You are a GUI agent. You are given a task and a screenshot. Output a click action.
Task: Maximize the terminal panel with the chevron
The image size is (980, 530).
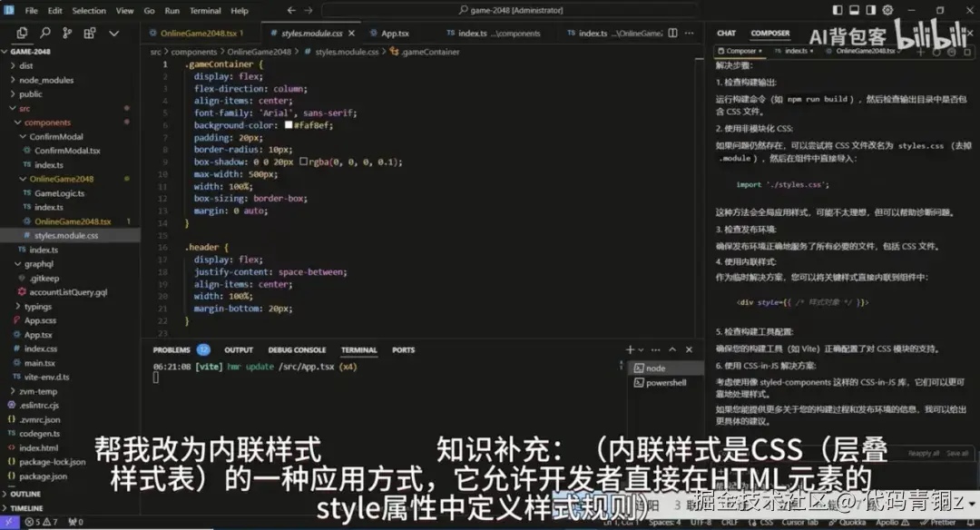point(672,349)
